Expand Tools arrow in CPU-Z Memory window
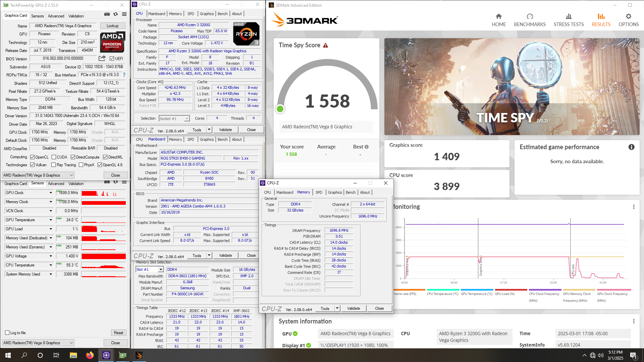 (337, 308)
